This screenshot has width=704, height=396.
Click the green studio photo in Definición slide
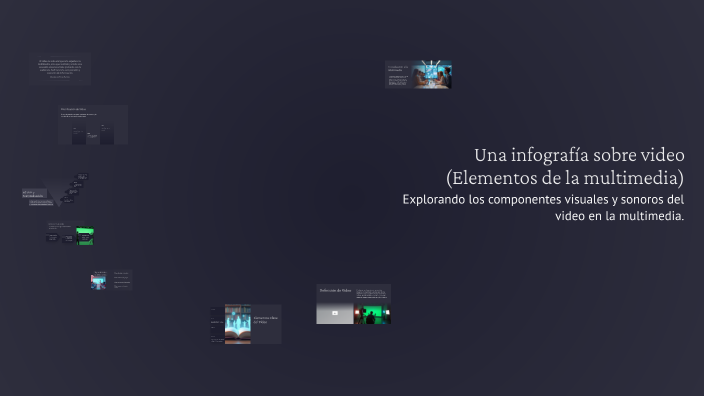(x=372, y=314)
